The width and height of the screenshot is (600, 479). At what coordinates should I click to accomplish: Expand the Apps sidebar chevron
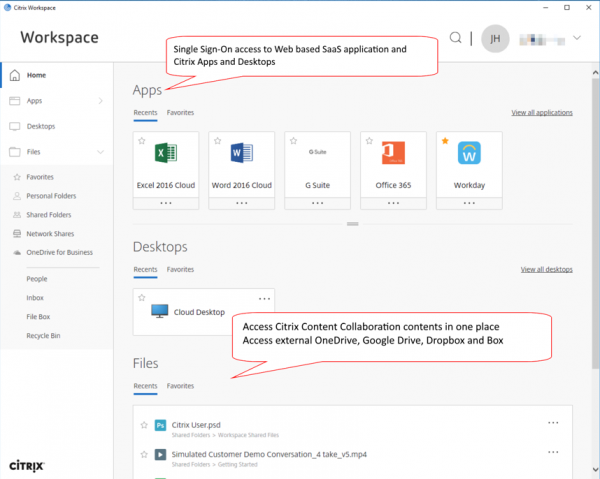pos(101,101)
